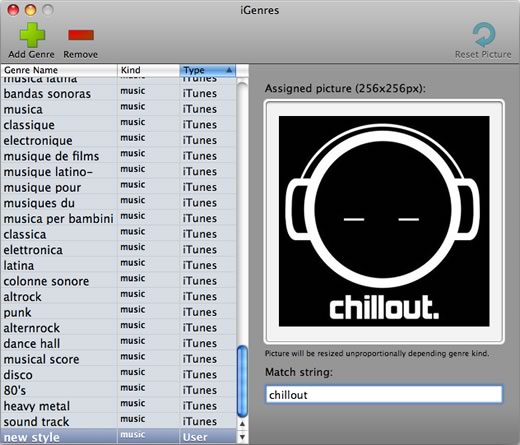Select the 'electronique' genre row

coord(118,140)
